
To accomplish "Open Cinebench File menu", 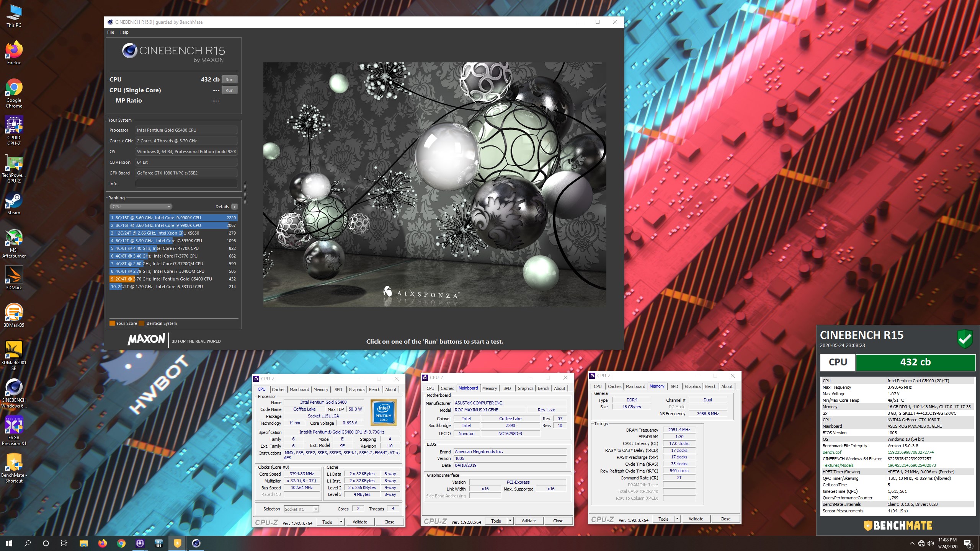I will click(x=111, y=32).
